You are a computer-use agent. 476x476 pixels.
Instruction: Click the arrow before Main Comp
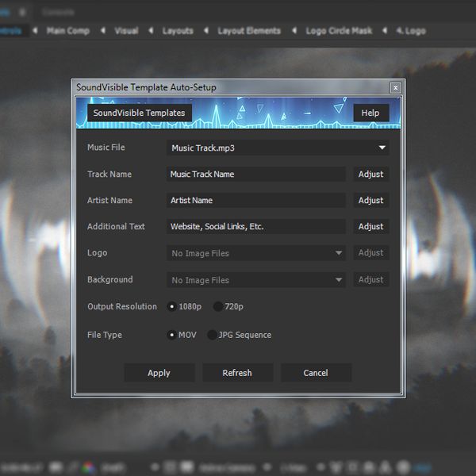[x=35, y=30]
